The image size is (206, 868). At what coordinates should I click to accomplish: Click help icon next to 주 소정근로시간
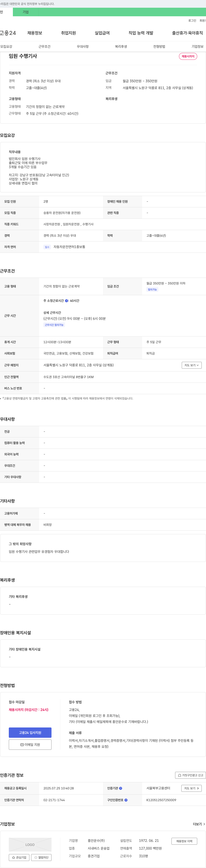(67, 301)
